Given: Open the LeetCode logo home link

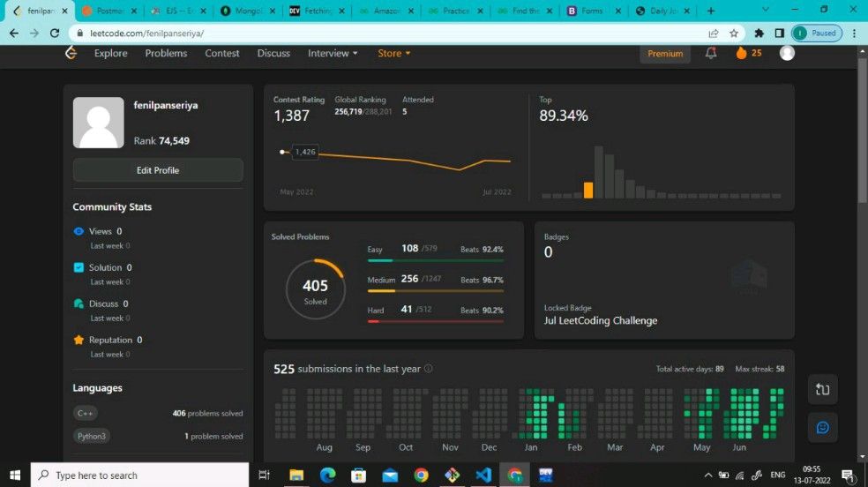Looking at the screenshot, I should (71, 53).
